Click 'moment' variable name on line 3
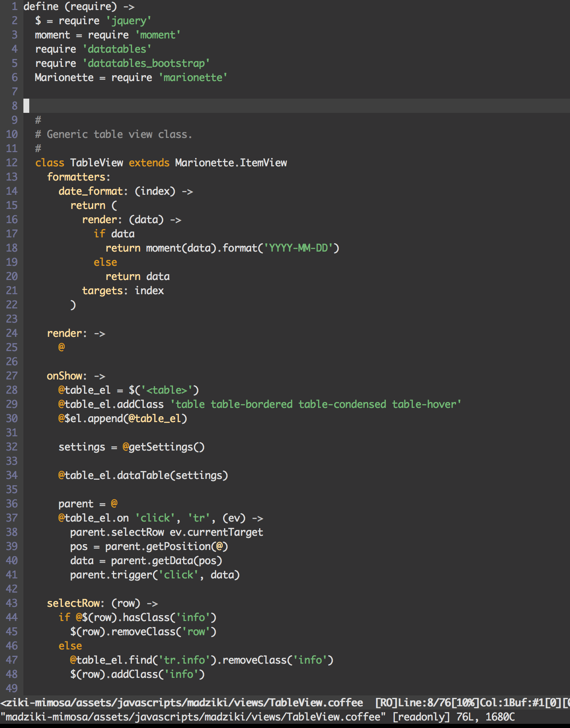570x728 pixels. (x=53, y=35)
